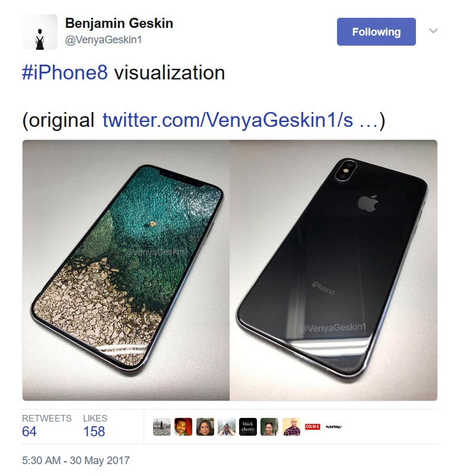461x476 pixels.
Task: Open bearded man liker avatar
Action: tap(291, 427)
